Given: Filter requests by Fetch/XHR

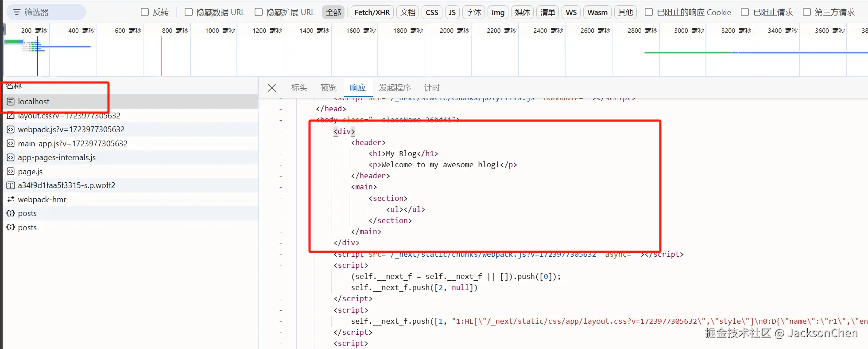Looking at the screenshot, I should tap(372, 12).
